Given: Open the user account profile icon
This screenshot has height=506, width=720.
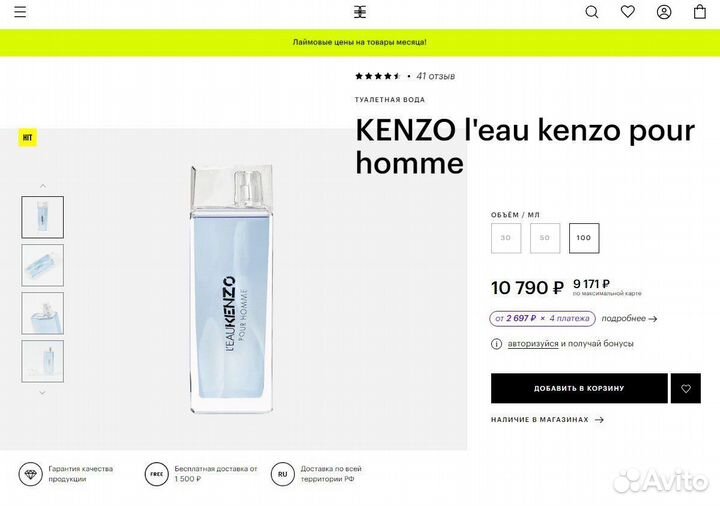Looking at the screenshot, I should pyautogui.click(x=664, y=12).
